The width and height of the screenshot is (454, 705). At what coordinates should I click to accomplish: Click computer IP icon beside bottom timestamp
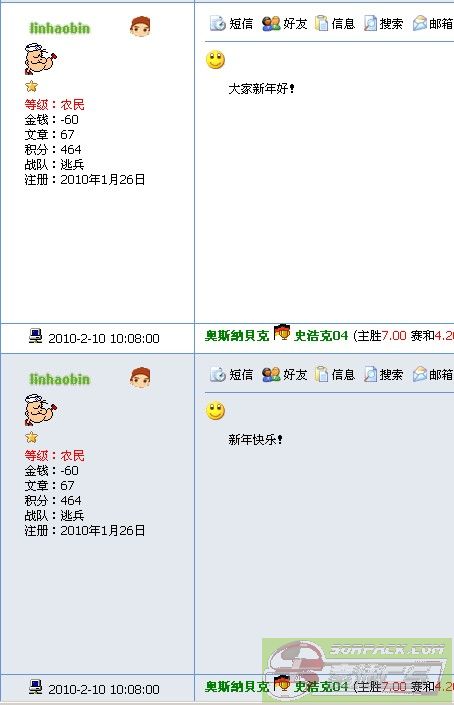[36, 687]
